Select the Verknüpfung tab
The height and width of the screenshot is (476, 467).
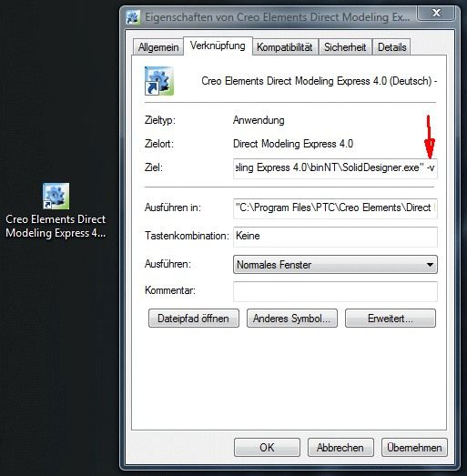point(218,46)
